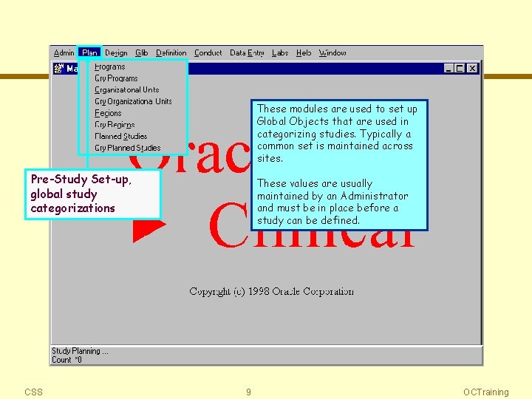Minimize the inner application window
Image resolution: width=532 pixels, height=399 pixels.
pyautogui.click(x=449, y=69)
